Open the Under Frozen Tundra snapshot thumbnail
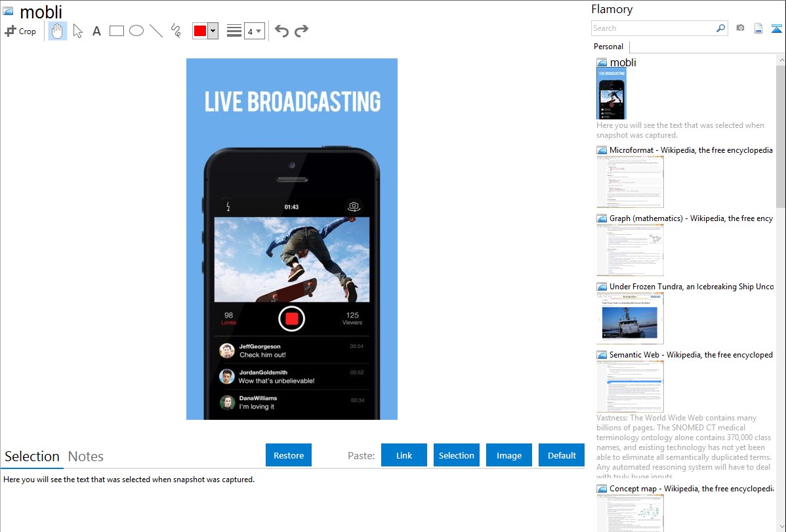The image size is (786, 532). click(630, 318)
